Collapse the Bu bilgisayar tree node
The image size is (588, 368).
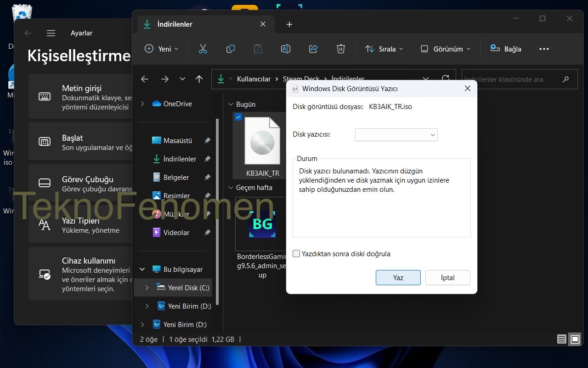pyautogui.click(x=142, y=270)
